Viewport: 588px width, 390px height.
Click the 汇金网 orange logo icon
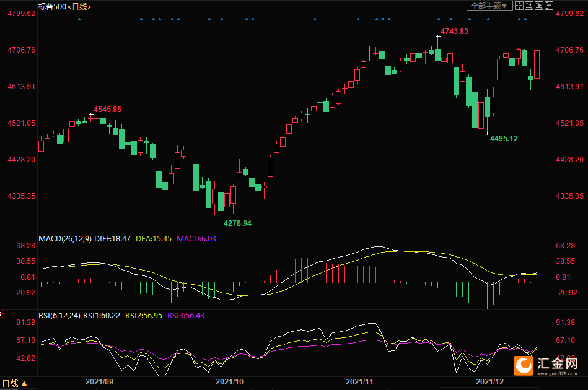pyautogui.click(x=523, y=366)
